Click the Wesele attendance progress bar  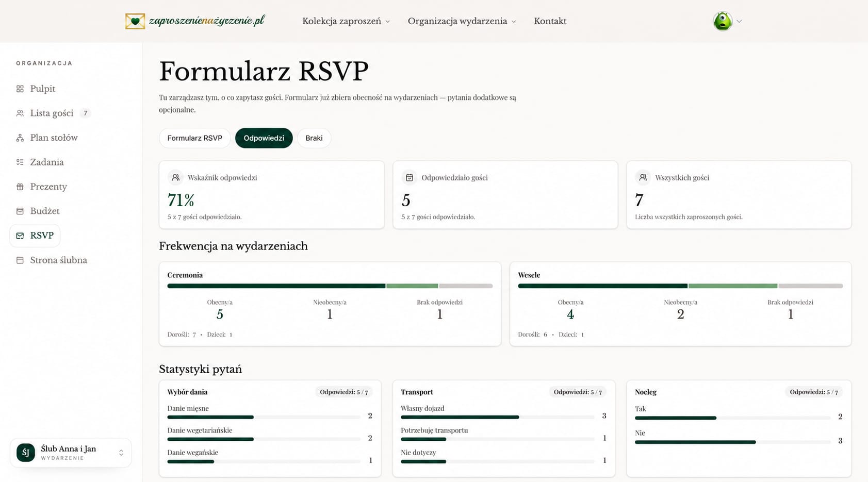tap(680, 286)
